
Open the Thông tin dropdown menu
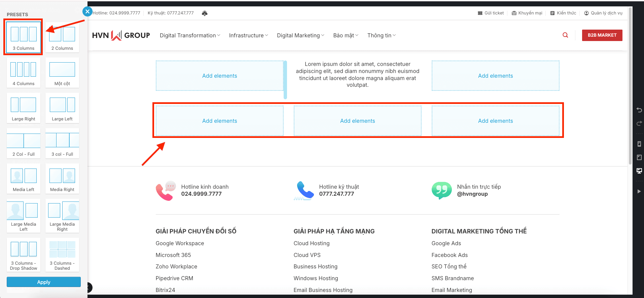[381, 36]
